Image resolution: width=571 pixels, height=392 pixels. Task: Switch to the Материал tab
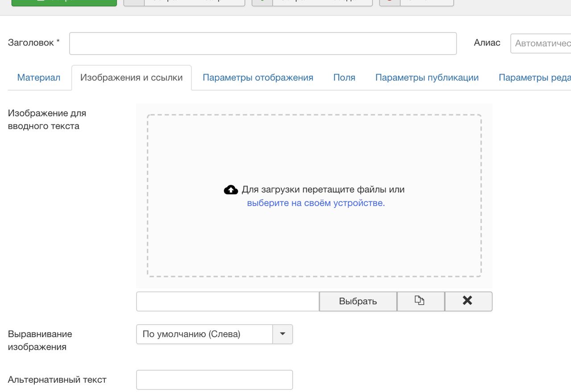pyautogui.click(x=39, y=78)
